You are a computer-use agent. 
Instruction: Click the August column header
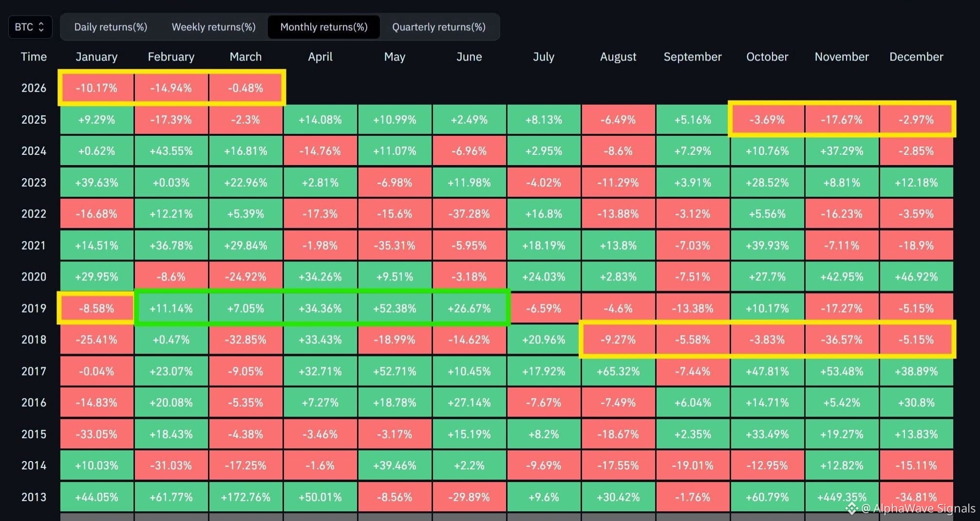click(618, 56)
